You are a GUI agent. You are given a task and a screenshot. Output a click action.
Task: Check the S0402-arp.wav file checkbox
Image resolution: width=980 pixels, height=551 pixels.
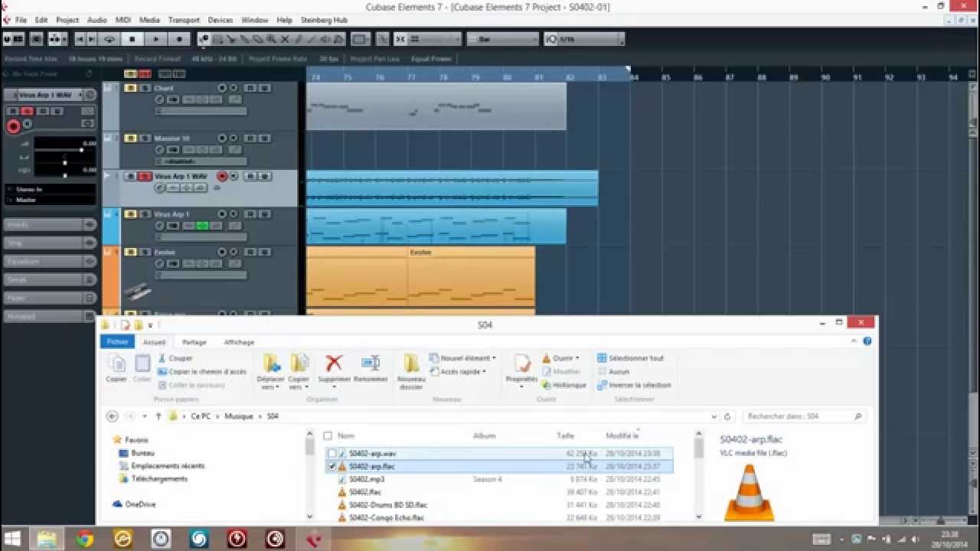point(332,453)
